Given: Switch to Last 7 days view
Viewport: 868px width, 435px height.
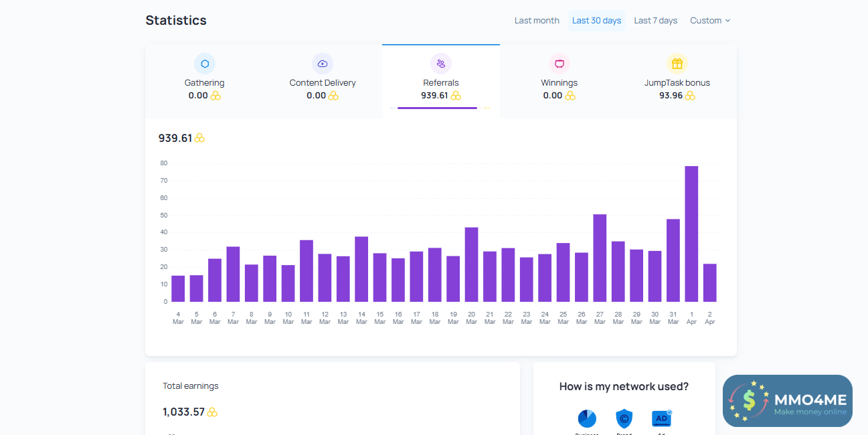Looking at the screenshot, I should coord(656,21).
